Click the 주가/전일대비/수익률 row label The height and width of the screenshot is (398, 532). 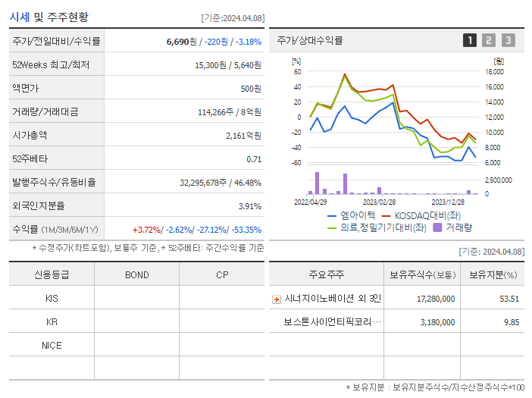pyautogui.click(x=56, y=42)
